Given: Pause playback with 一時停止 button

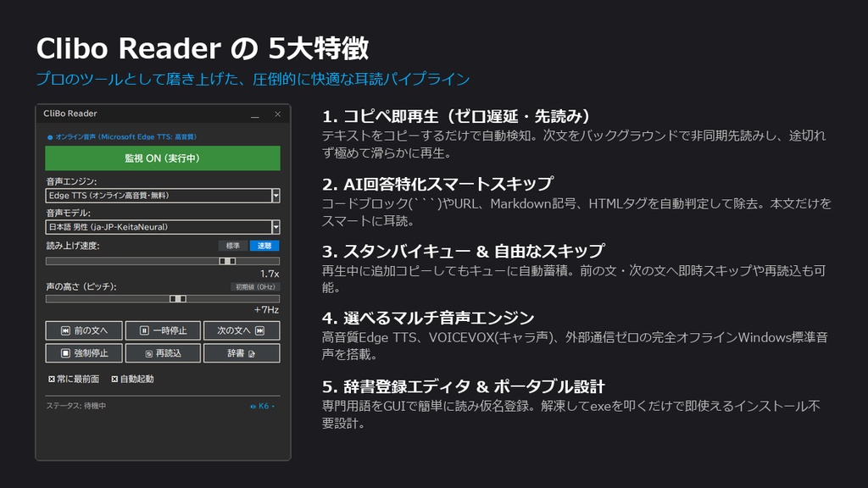Looking at the screenshot, I should [x=163, y=330].
